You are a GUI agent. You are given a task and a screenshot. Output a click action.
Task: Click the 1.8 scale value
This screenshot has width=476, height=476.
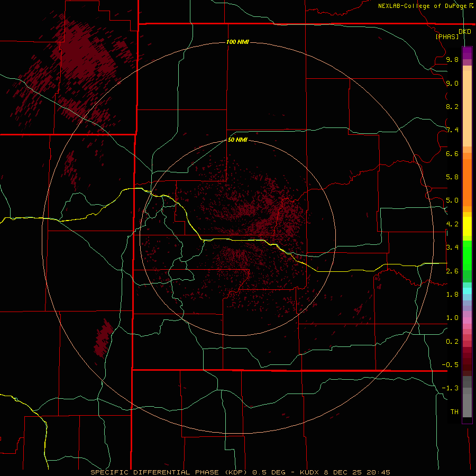tap(452, 295)
